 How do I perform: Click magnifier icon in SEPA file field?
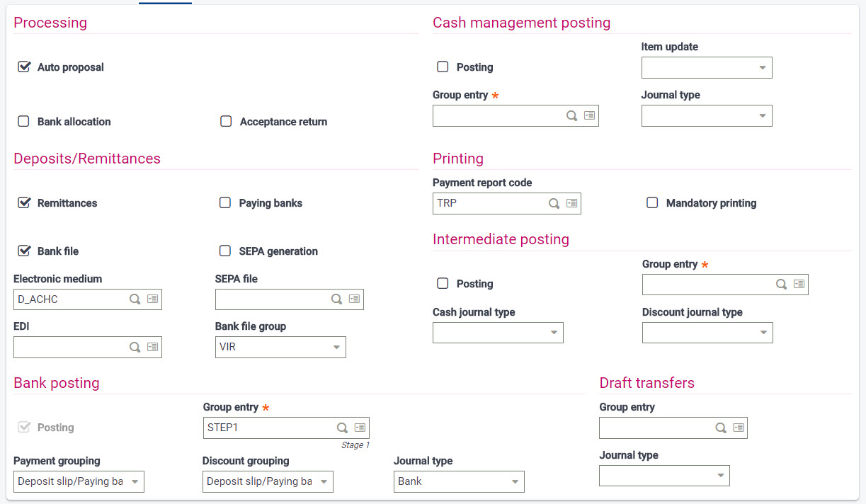[336, 299]
